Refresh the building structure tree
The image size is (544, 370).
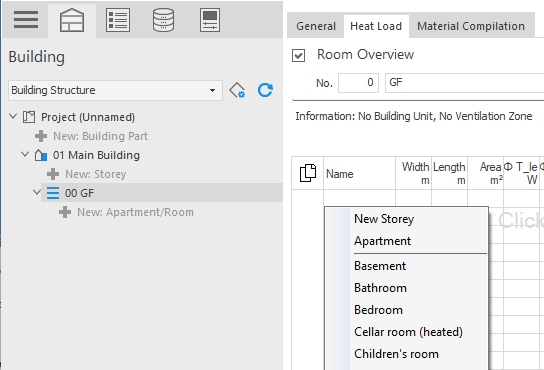pyautogui.click(x=265, y=90)
